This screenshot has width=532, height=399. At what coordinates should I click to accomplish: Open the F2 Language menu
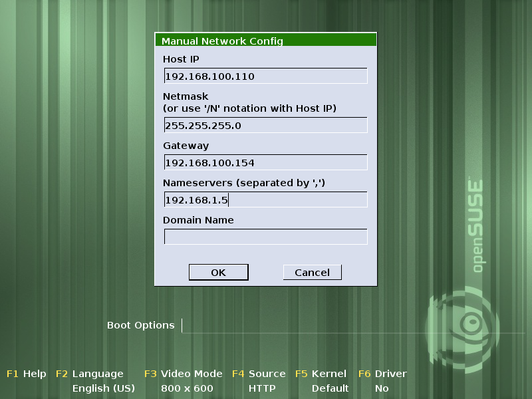pyautogui.click(x=90, y=374)
